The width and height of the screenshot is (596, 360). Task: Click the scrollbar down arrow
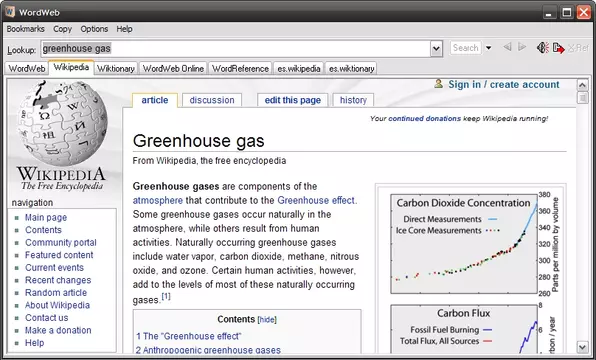(582, 347)
